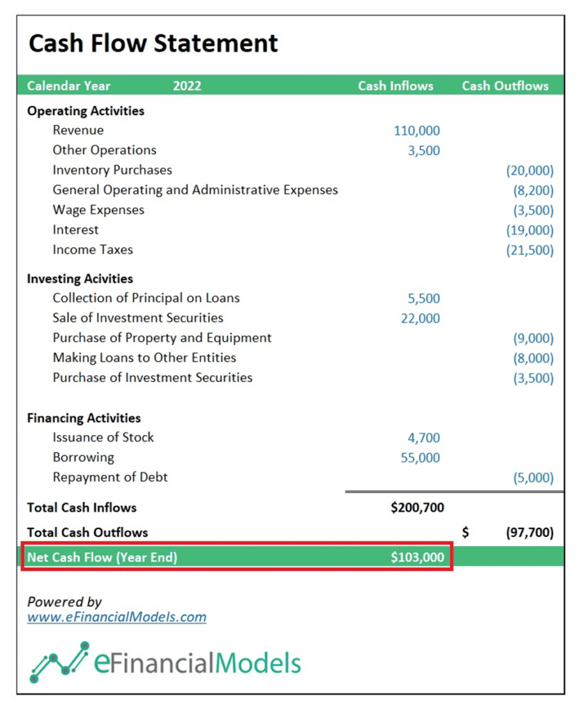Select the Borrowing row label
This screenshot has width=588, height=714.
tap(83, 457)
